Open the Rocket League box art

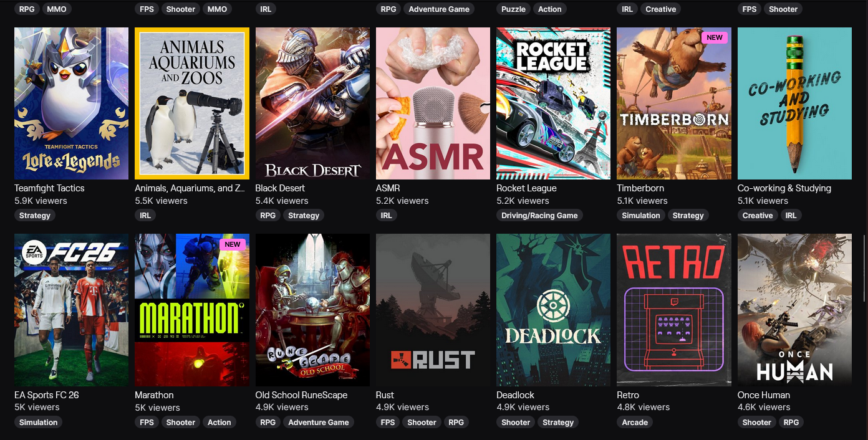[553, 103]
